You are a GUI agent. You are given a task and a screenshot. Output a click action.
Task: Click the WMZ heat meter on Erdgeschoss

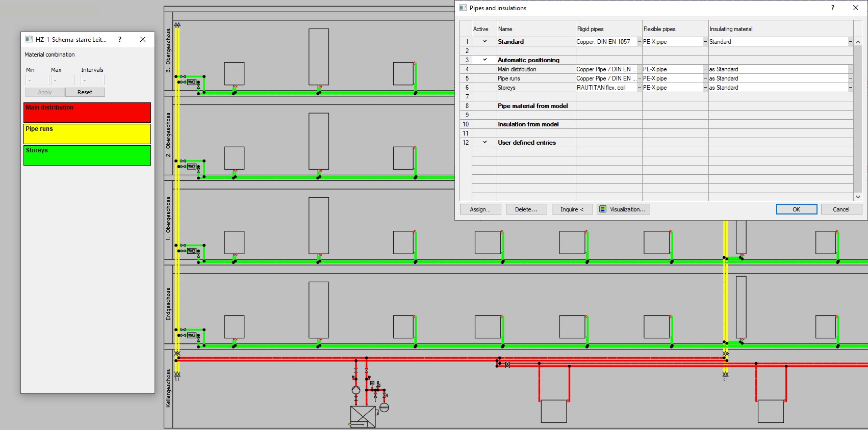(x=192, y=335)
